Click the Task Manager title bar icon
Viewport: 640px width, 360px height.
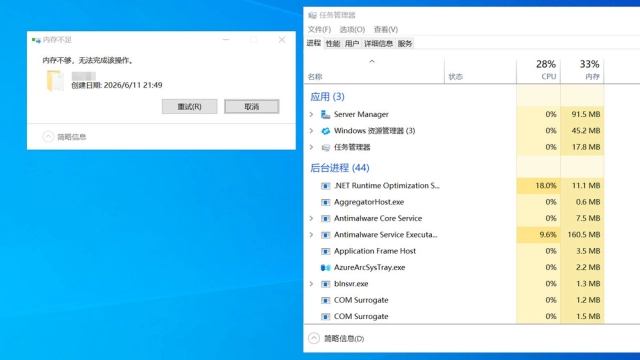[313, 16]
